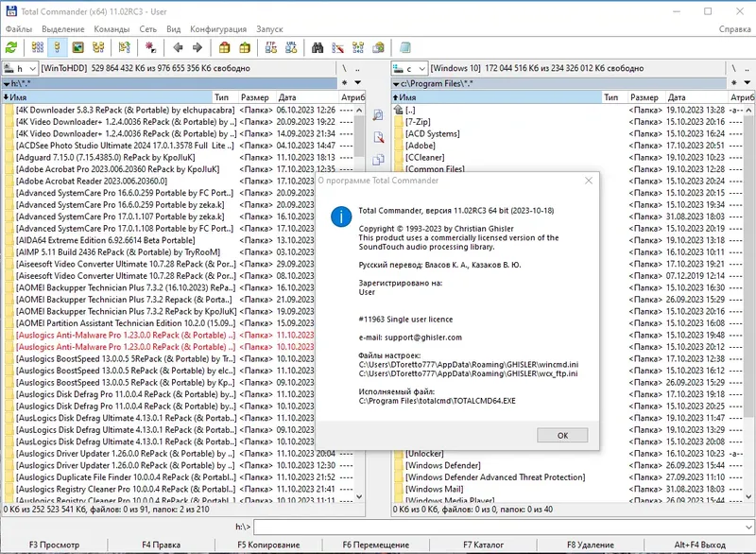The image size is (756, 554).
Task: Open file search binoculars icon
Action: tap(318, 47)
